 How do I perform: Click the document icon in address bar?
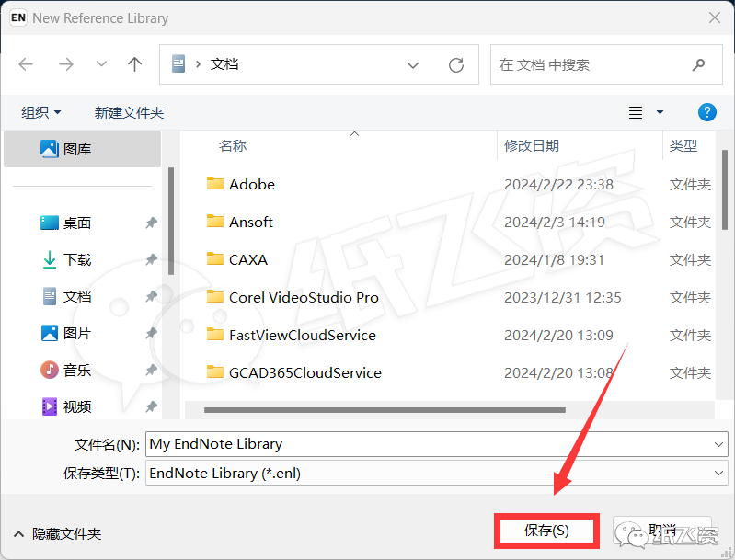point(178,64)
